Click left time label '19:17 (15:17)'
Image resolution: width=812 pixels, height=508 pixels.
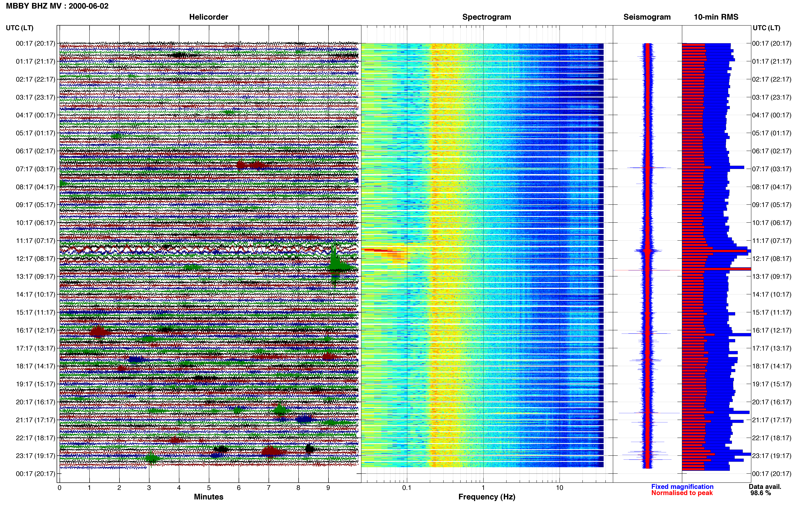pos(36,384)
